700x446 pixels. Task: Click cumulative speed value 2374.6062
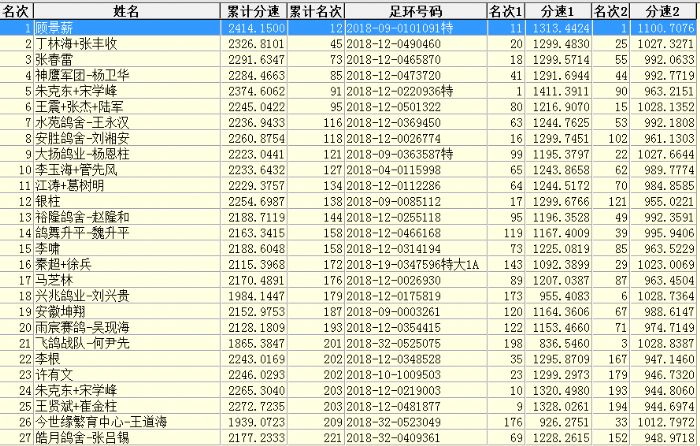pos(255,91)
